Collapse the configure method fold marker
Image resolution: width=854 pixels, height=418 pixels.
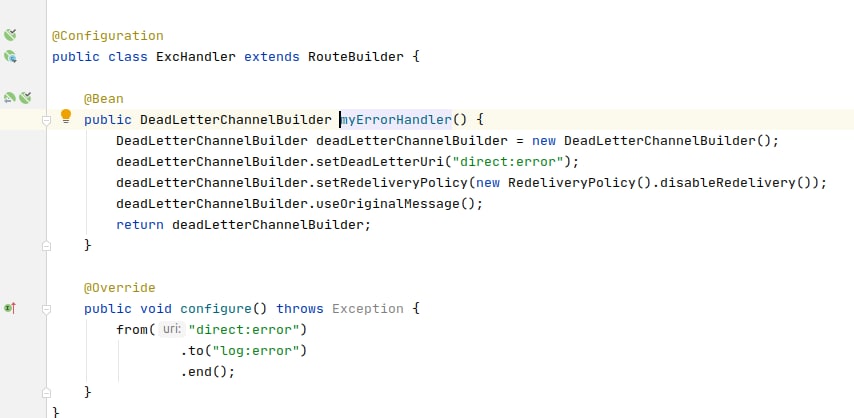(46, 310)
